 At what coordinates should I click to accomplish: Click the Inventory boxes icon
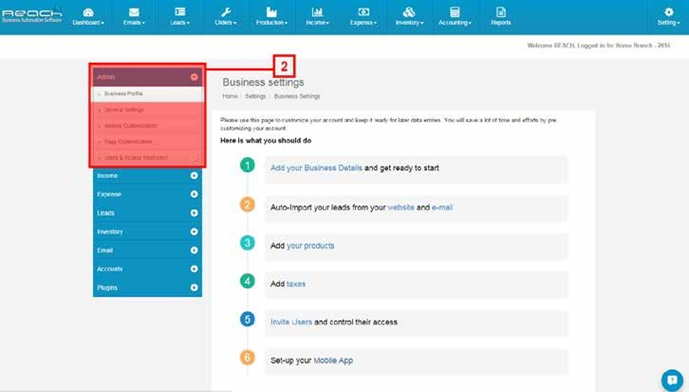tap(409, 12)
